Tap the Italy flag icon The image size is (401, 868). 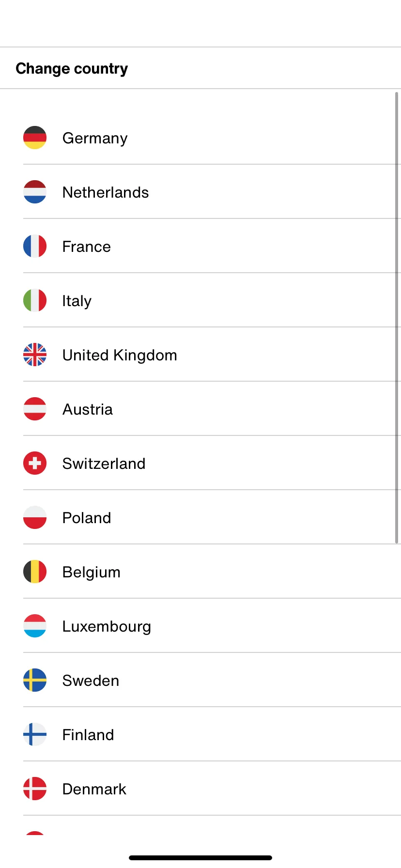pos(35,300)
